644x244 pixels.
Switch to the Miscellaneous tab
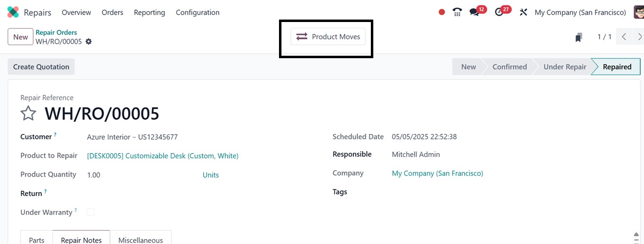coord(140,240)
